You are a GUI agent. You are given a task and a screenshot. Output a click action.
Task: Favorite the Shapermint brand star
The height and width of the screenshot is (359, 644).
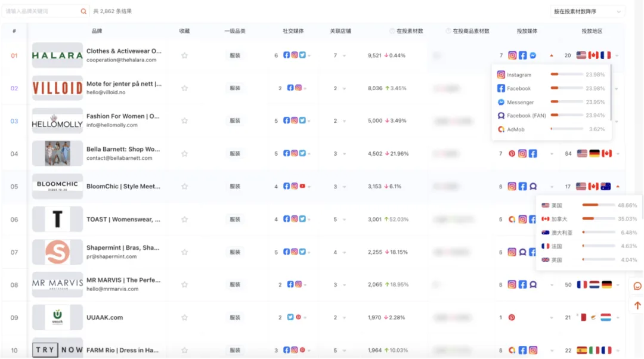184,252
